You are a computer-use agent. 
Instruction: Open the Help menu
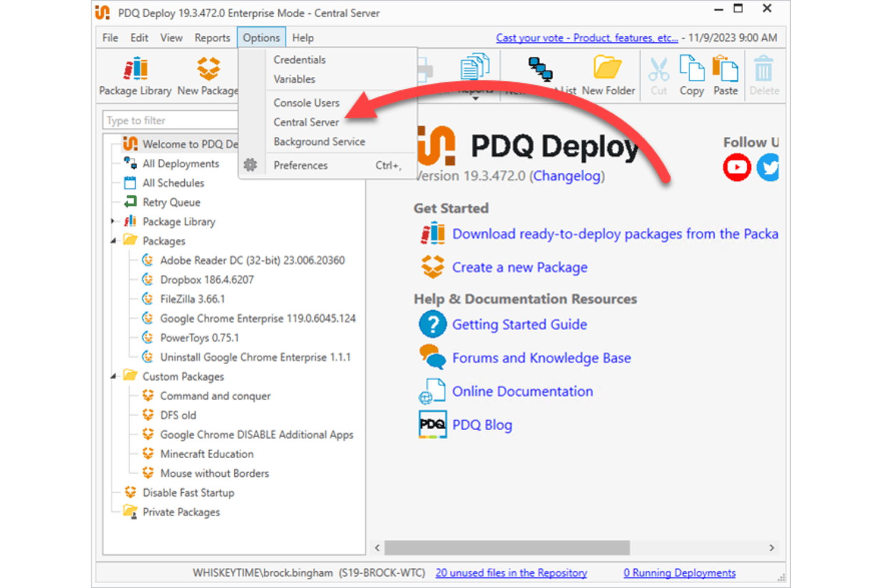(303, 38)
